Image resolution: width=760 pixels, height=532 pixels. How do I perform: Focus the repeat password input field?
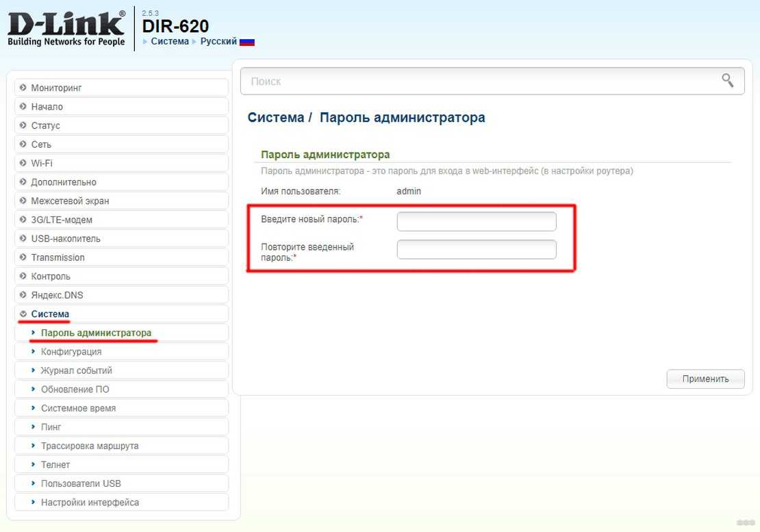coord(477,249)
